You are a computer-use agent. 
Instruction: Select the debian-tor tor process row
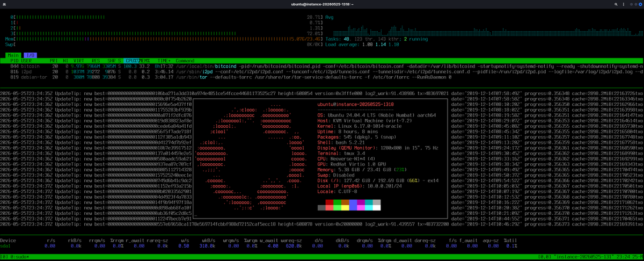click(322, 77)
